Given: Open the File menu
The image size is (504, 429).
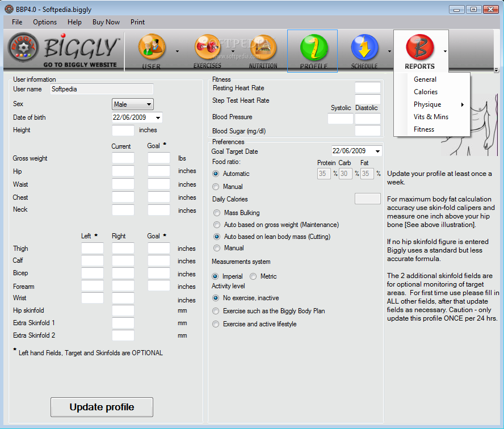Looking at the screenshot, I should click(x=17, y=22).
